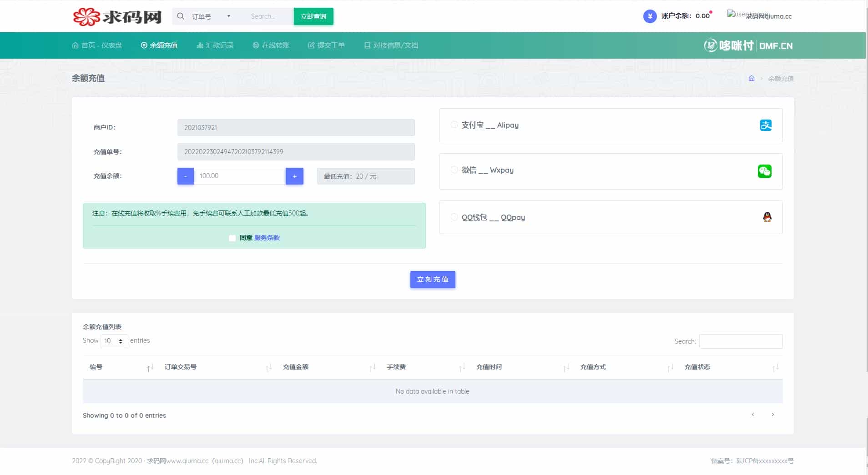Click the search magnifier icon

(181, 16)
